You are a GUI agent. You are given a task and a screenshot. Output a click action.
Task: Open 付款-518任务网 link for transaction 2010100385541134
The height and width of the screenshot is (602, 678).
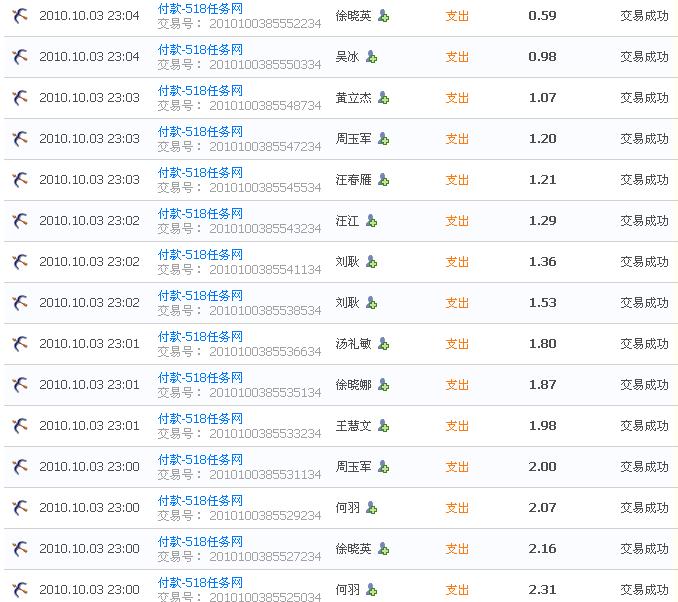click(x=200, y=254)
